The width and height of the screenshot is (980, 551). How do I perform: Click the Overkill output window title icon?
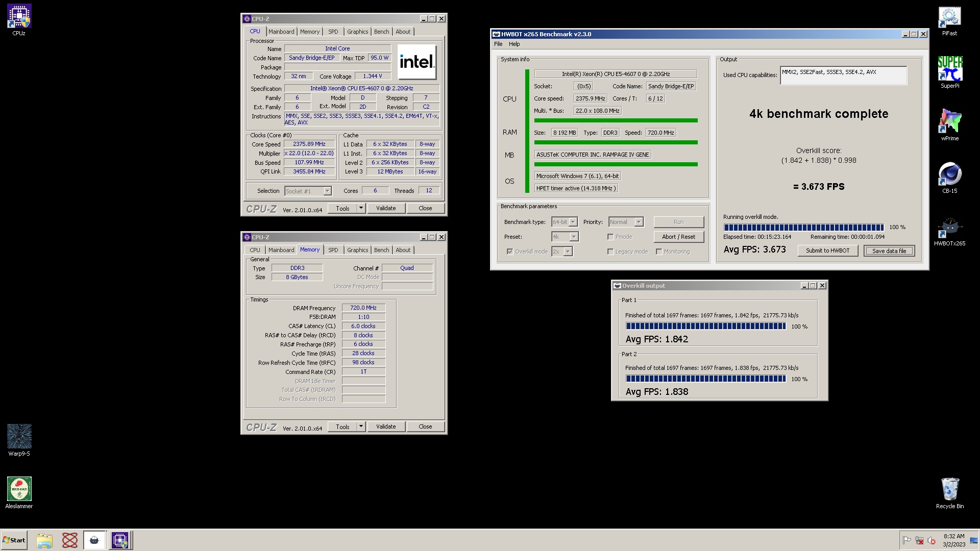click(617, 286)
